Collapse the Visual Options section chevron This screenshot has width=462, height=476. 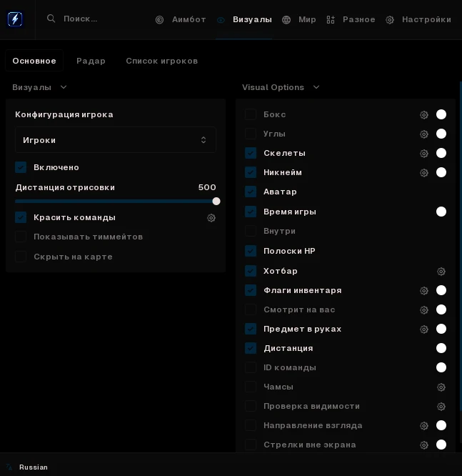click(316, 87)
